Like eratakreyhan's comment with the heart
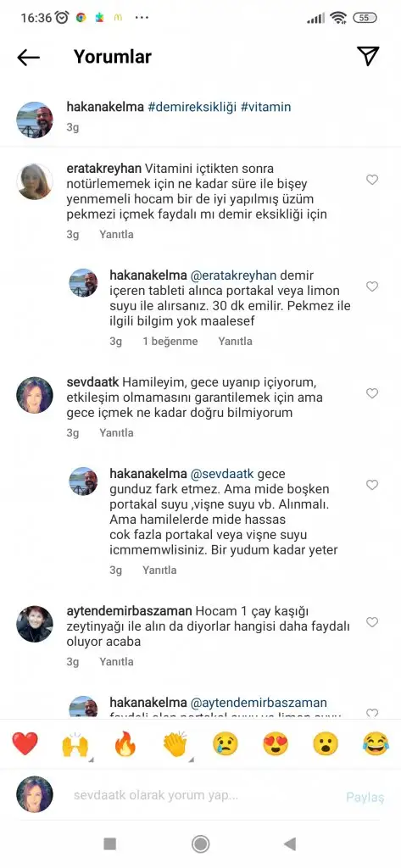Screen dimensions: 401x868 (372, 180)
